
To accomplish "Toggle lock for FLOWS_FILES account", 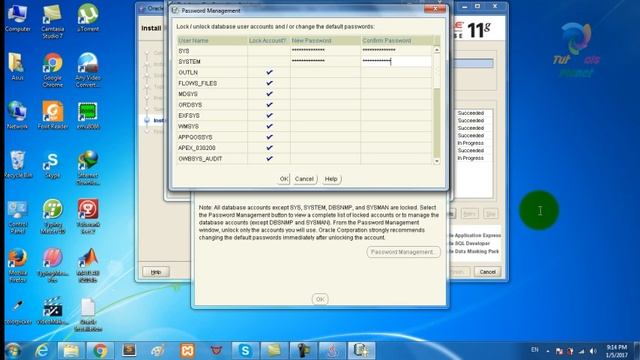I will (269, 83).
